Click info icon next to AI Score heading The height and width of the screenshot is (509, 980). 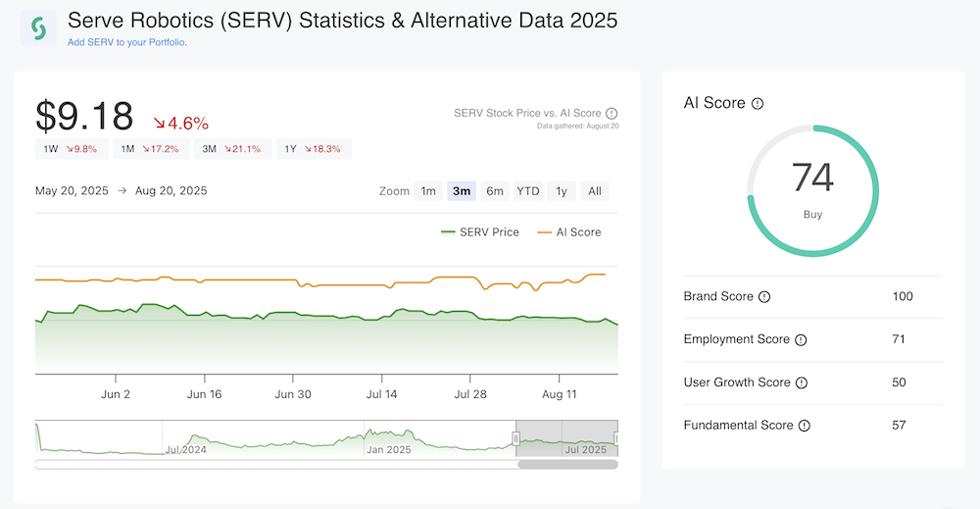758,104
